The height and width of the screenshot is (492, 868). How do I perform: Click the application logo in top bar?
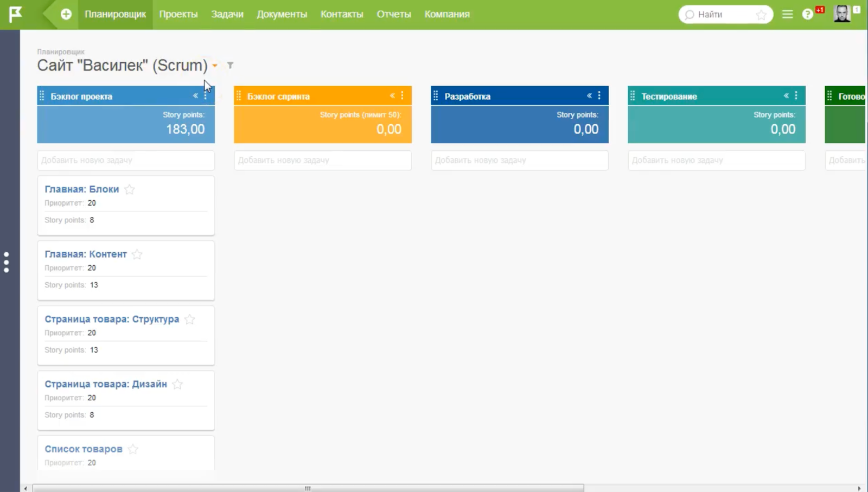[x=15, y=14]
